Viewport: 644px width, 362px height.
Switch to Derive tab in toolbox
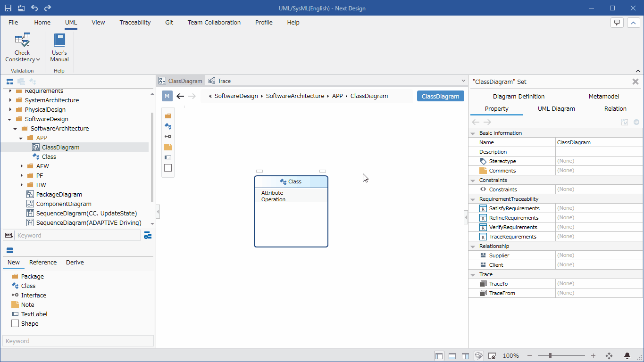click(x=75, y=263)
